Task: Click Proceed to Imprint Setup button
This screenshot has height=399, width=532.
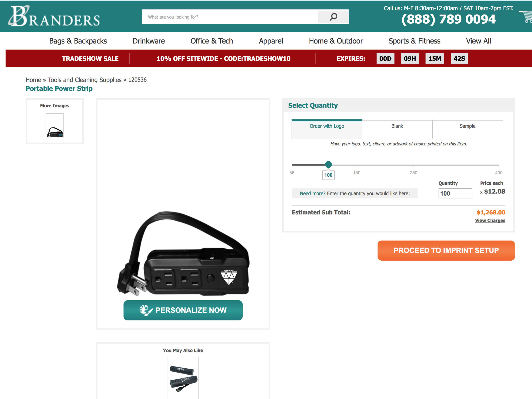Action: [446, 250]
